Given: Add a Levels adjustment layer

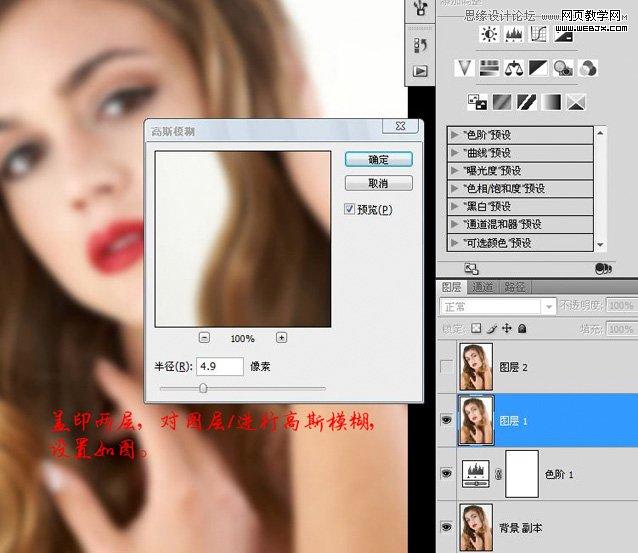Looking at the screenshot, I should coord(514,34).
